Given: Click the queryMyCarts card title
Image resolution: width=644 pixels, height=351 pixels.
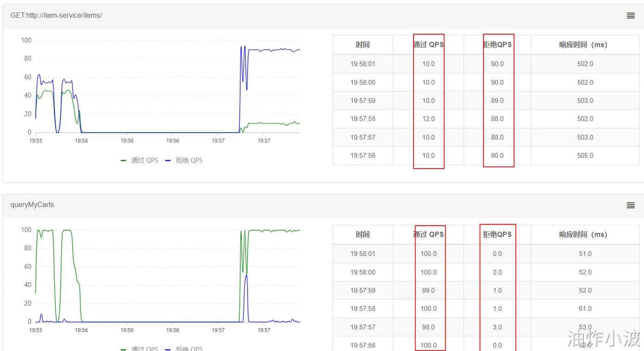Looking at the screenshot, I should pos(32,205).
